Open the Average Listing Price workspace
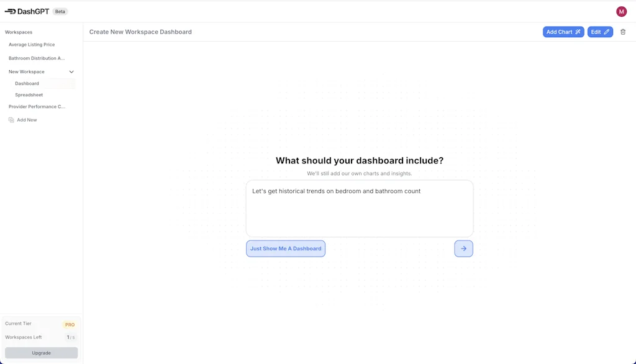This screenshot has height=364, width=636. [31, 44]
